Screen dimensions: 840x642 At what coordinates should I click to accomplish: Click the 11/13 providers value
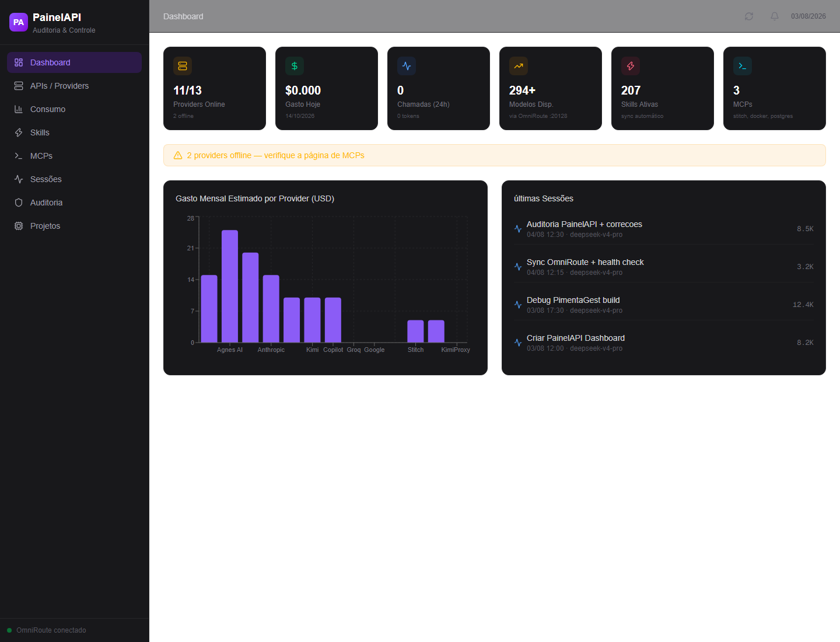click(187, 90)
